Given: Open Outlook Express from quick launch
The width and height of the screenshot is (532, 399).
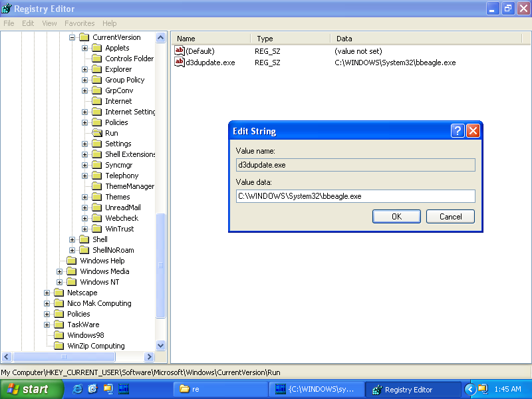Looking at the screenshot, I should (x=92, y=389).
